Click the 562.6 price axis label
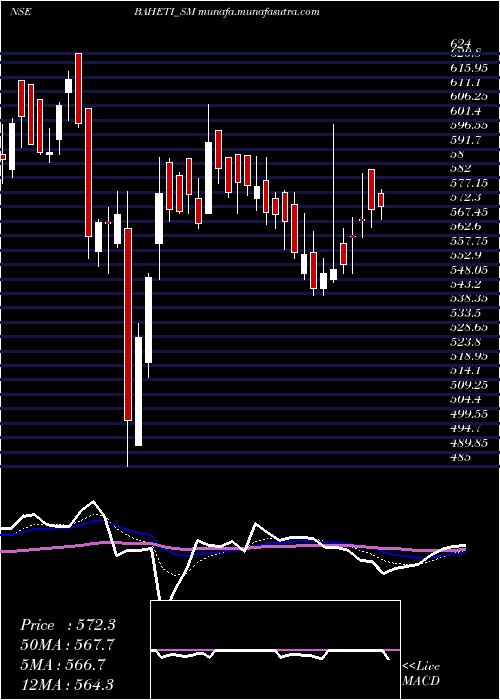500x700 pixels. (466, 226)
